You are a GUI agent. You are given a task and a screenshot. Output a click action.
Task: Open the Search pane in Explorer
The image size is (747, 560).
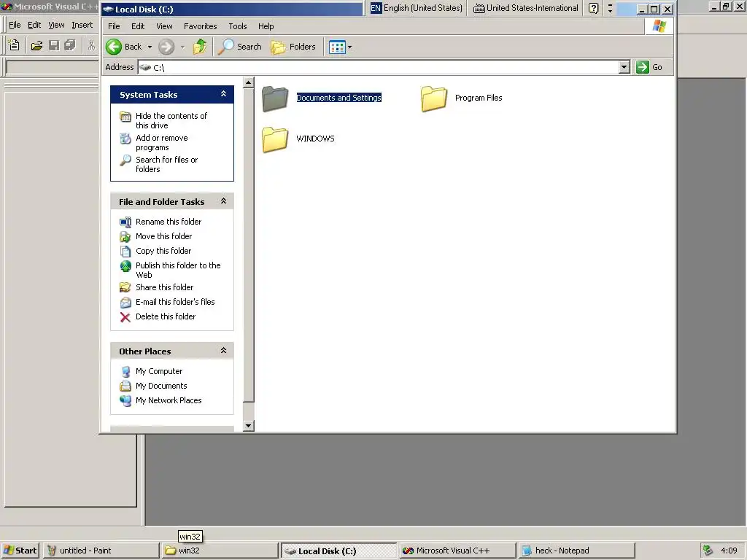coord(239,47)
